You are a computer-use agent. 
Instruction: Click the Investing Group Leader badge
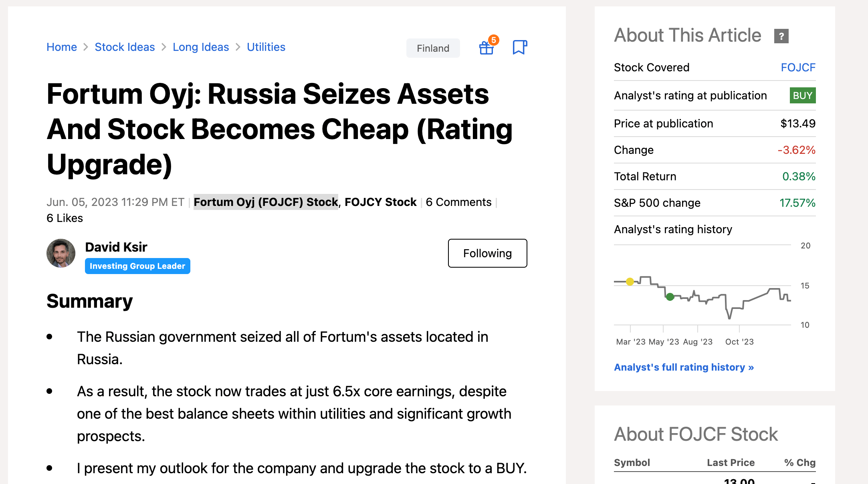coord(137,266)
